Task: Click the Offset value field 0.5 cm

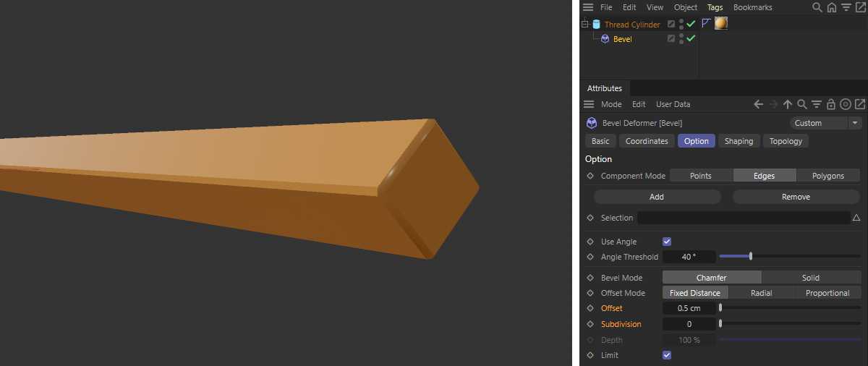Action: coord(689,308)
